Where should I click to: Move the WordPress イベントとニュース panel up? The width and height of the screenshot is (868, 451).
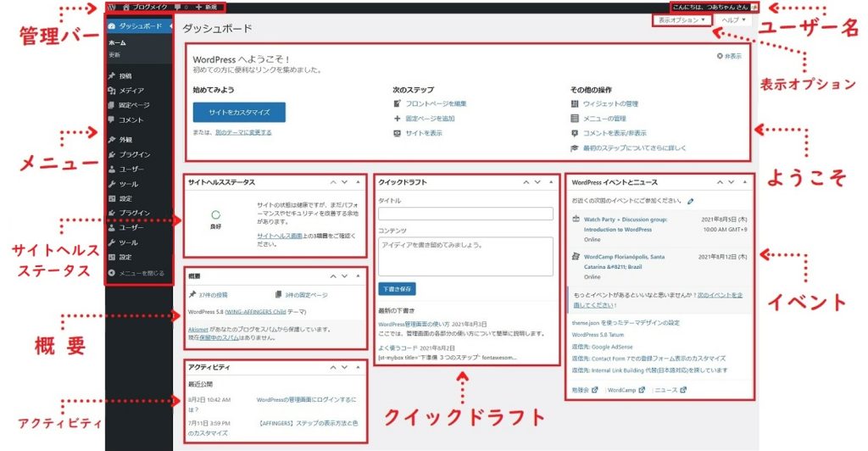coord(720,182)
